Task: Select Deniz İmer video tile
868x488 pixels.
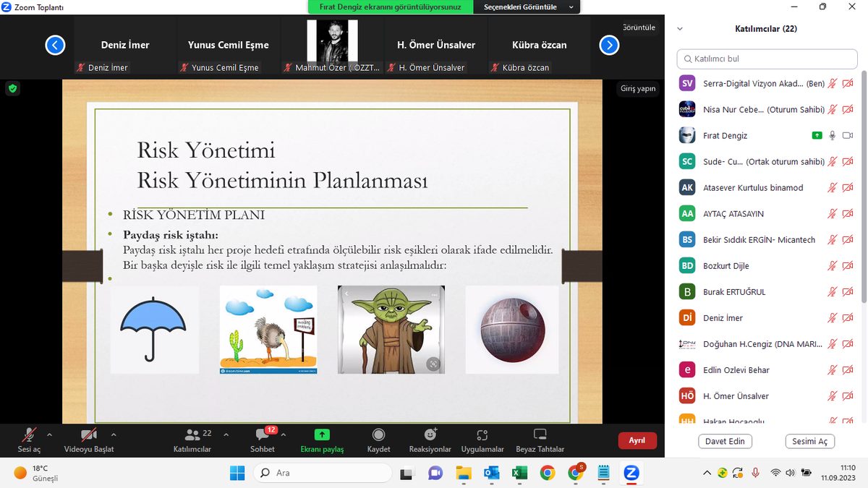Action: [124, 46]
